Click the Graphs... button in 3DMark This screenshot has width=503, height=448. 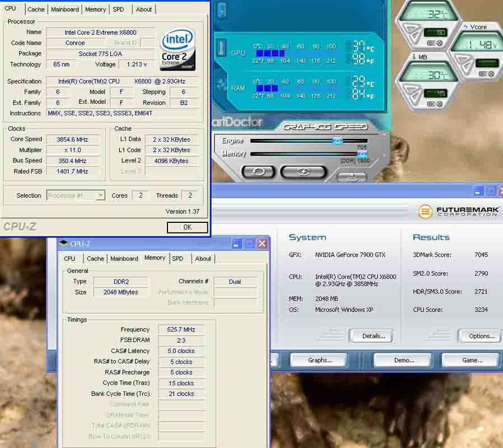pyautogui.click(x=319, y=360)
